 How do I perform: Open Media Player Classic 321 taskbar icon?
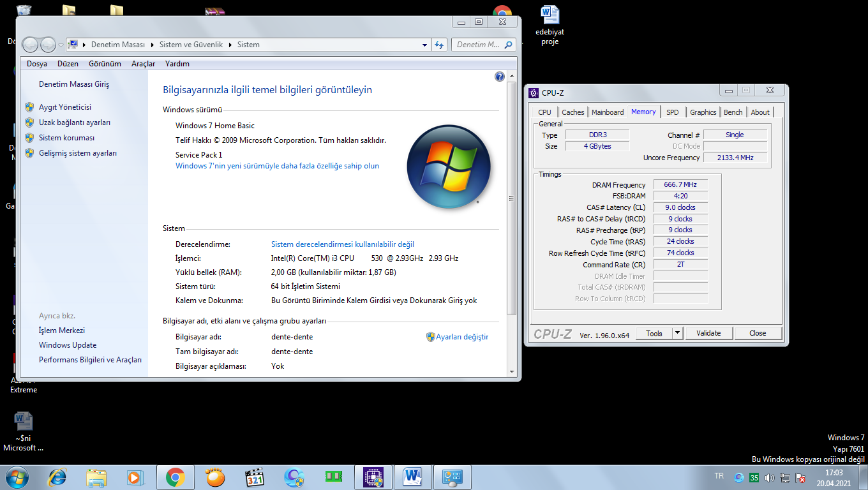255,477
